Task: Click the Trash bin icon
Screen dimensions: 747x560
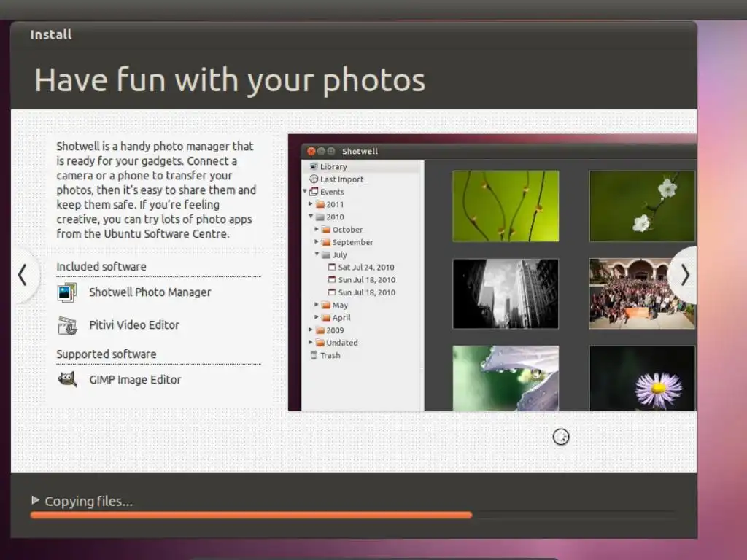Action: pyautogui.click(x=314, y=355)
